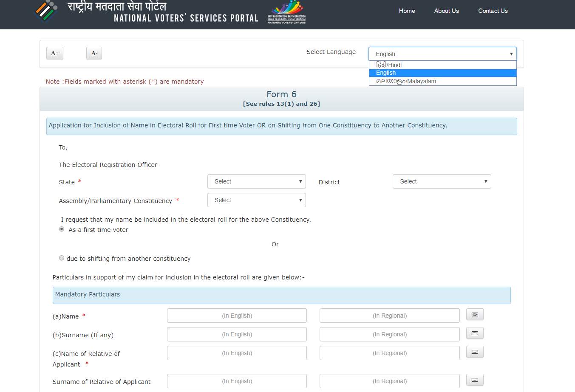This screenshot has width=575, height=392.
Task: Open virtual keyboard for Relative's regional surname field
Action: point(474,380)
